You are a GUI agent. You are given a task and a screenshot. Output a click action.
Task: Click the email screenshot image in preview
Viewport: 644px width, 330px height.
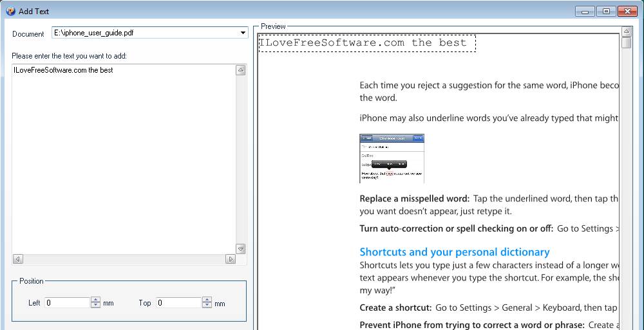coord(392,158)
